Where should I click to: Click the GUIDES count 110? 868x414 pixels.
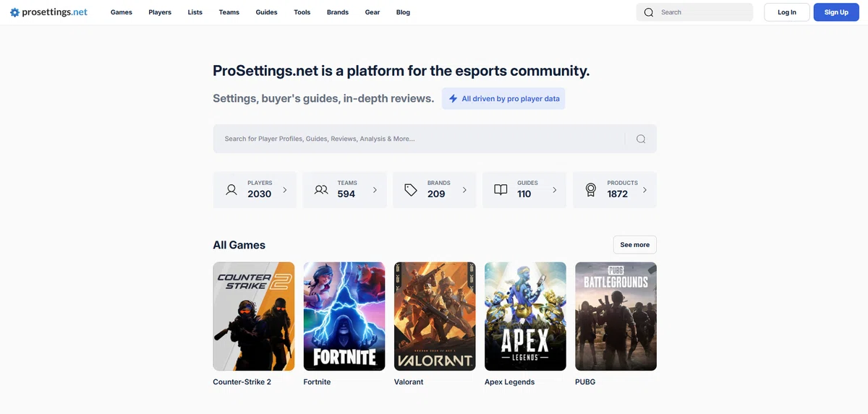tap(524, 194)
